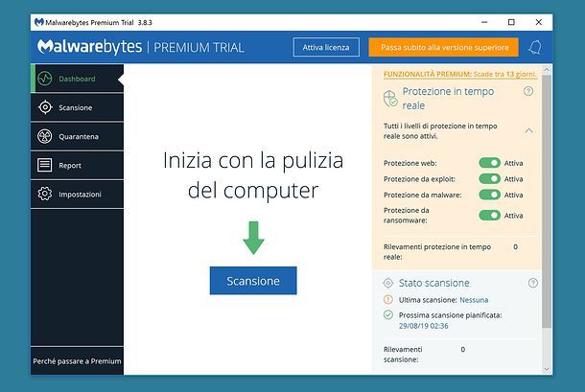Screen dimensions: 585x392
Task: Click the orange warning icon beside Ultima scansione
Action: (x=388, y=299)
